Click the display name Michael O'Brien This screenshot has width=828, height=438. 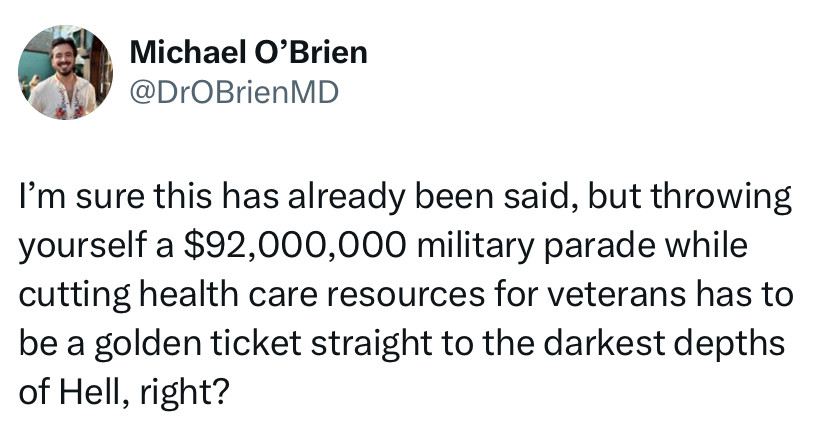tap(248, 53)
